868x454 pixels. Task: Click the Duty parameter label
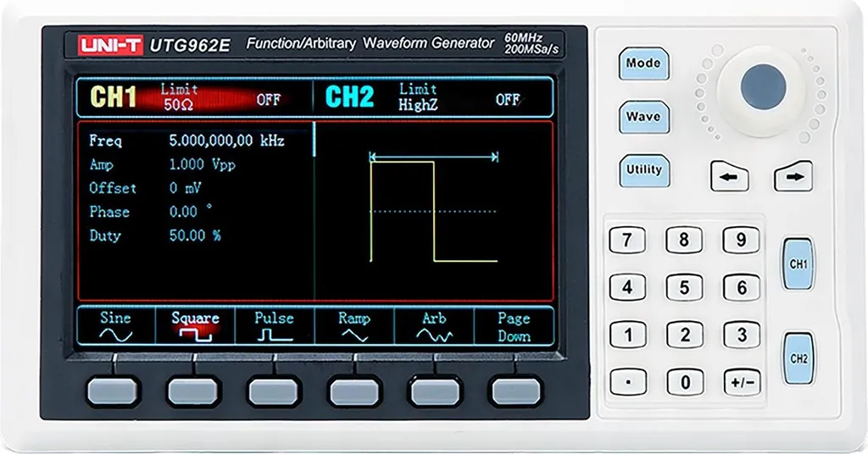105,236
